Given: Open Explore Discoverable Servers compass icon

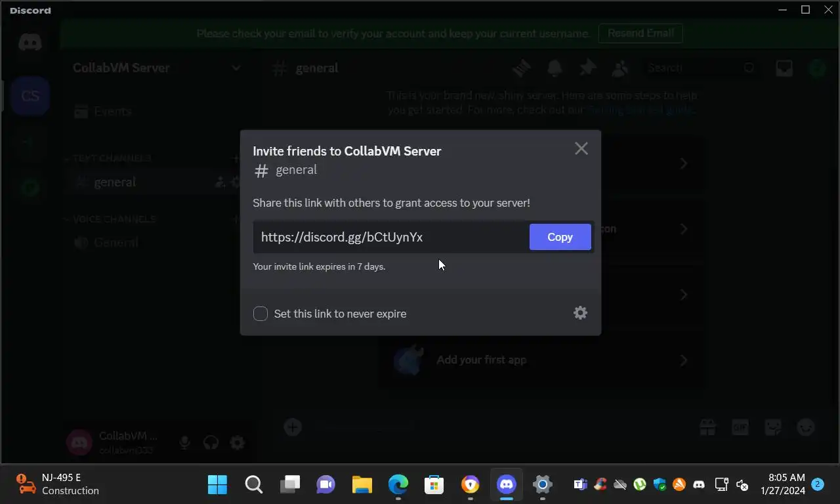Looking at the screenshot, I should coord(30,188).
